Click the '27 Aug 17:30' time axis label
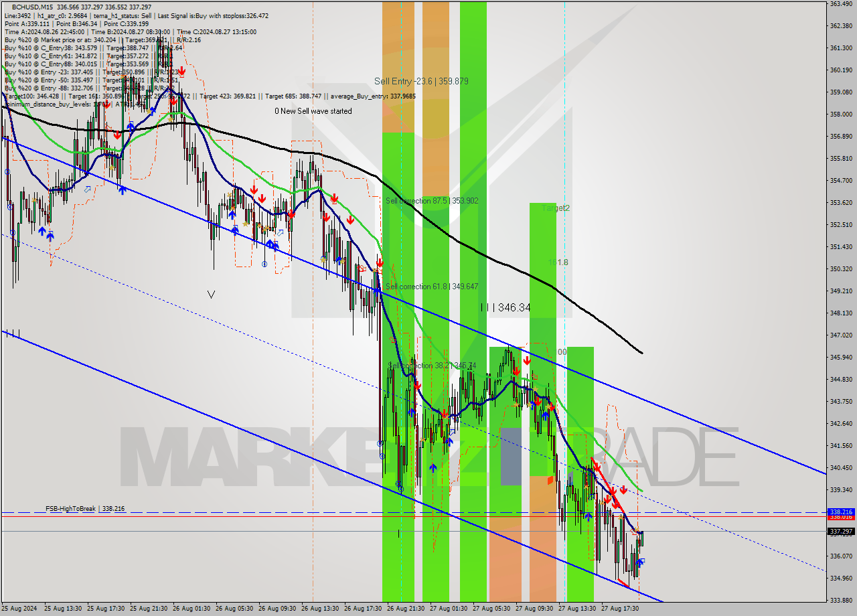This screenshot has width=857, height=616. (620, 609)
